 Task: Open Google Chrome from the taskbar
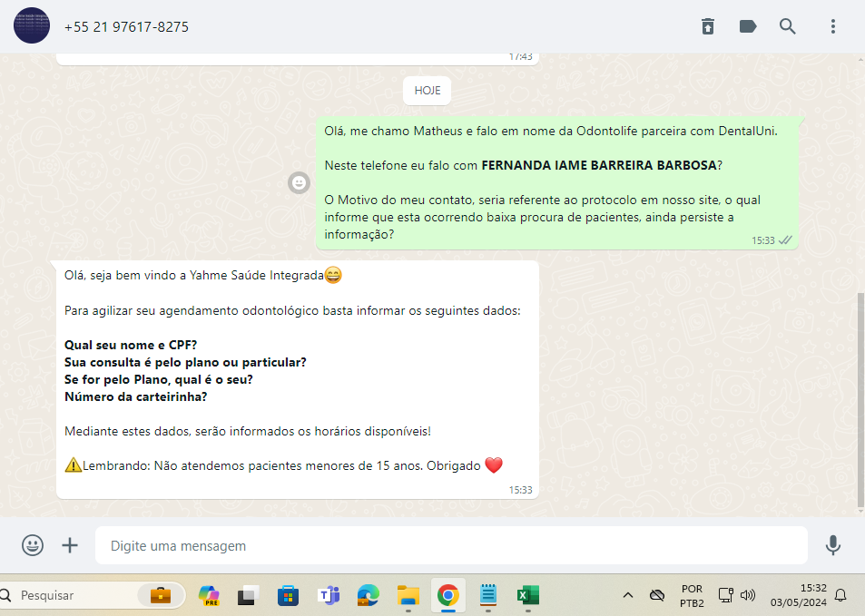pos(447,595)
